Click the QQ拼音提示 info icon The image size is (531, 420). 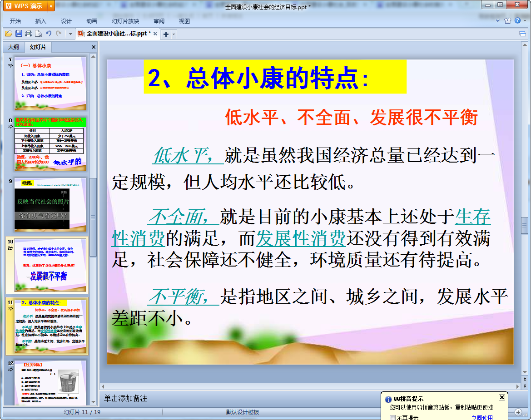(x=388, y=400)
